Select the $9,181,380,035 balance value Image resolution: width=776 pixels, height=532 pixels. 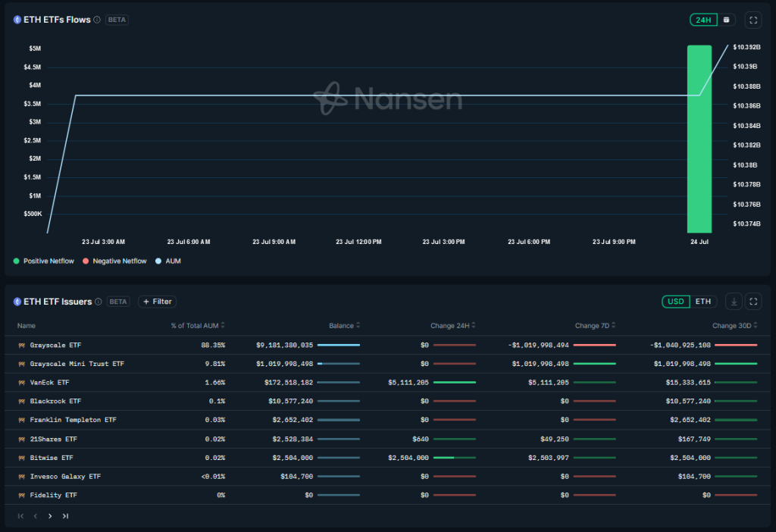click(285, 345)
